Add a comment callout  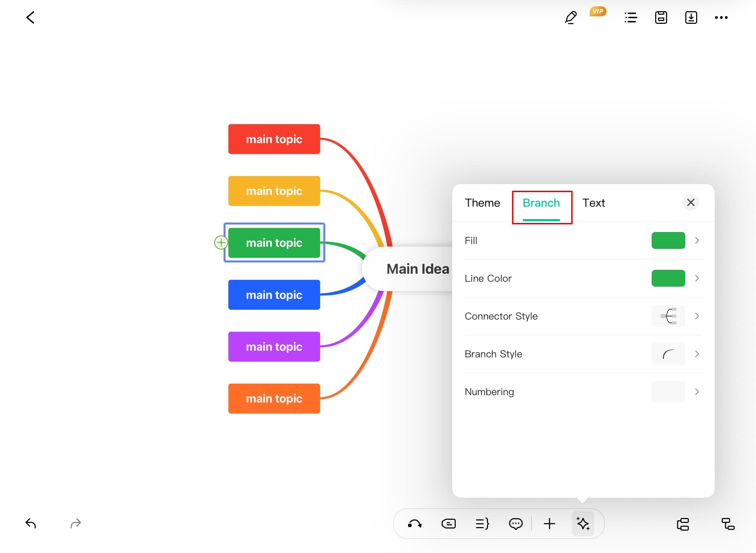point(516,524)
